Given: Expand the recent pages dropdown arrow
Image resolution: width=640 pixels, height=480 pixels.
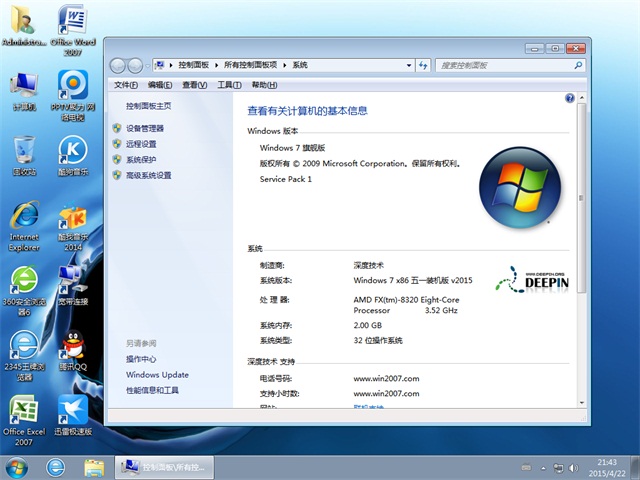Looking at the screenshot, I should tap(147, 65).
